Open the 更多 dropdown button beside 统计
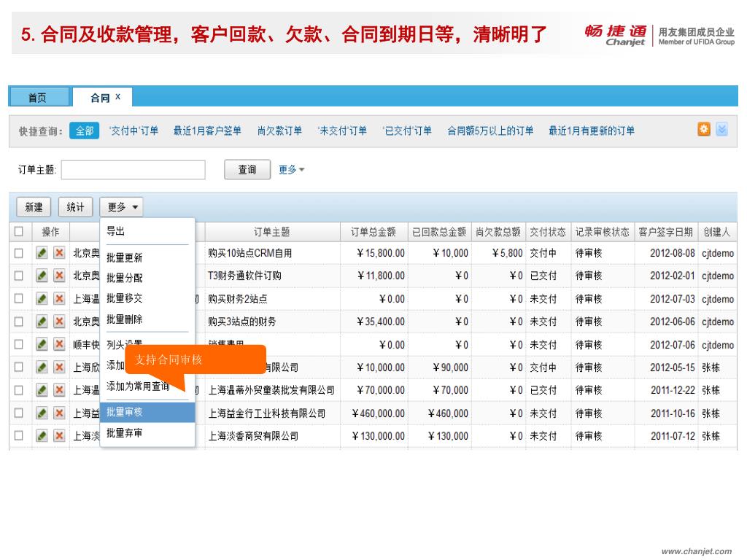 [123, 208]
